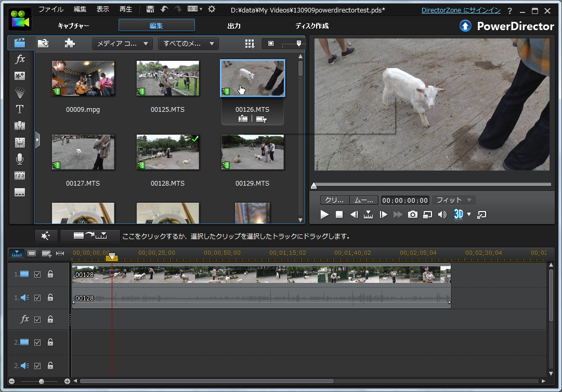Open the Title room
The height and width of the screenshot is (392, 562).
(19, 109)
